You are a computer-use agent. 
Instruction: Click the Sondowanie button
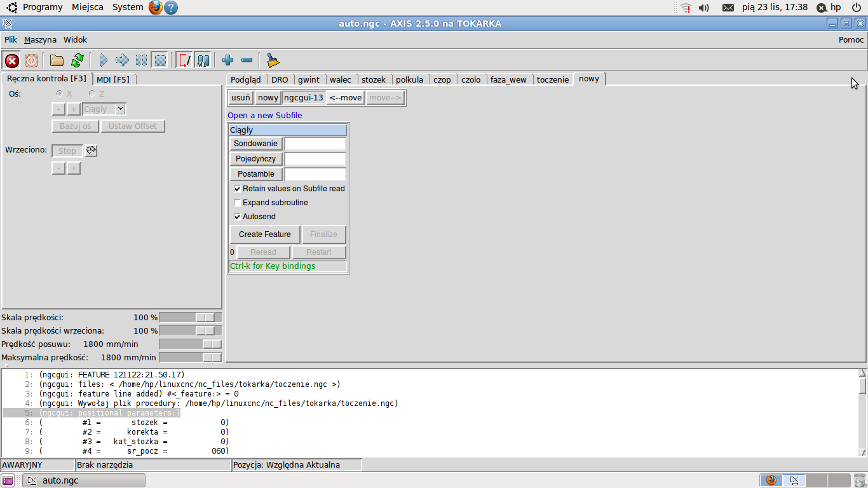pyautogui.click(x=255, y=144)
